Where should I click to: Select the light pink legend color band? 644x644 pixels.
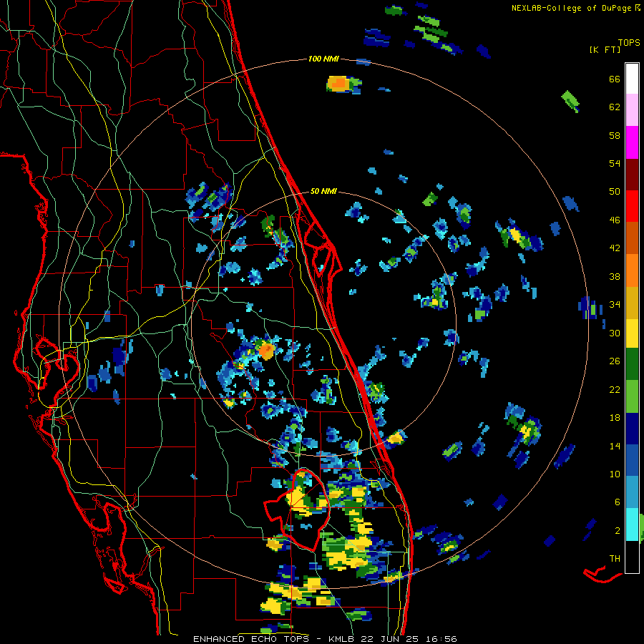click(x=632, y=110)
